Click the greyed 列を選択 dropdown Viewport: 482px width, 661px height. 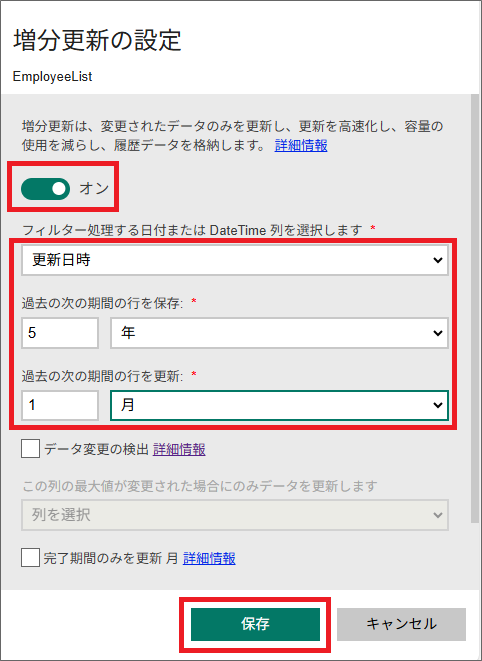pyautogui.click(x=235, y=515)
